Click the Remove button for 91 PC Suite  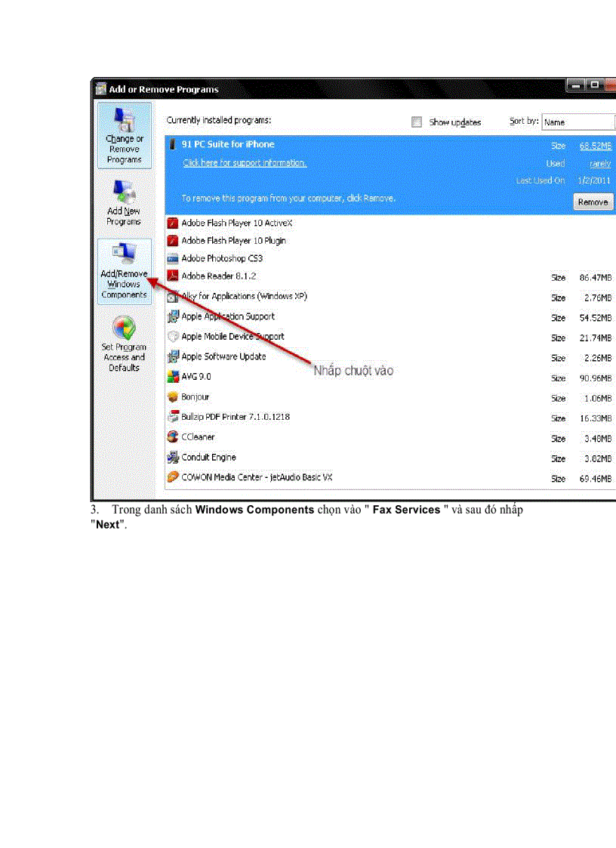coord(593,202)
